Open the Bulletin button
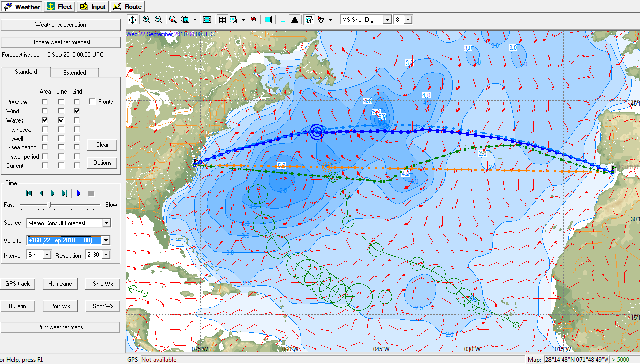640x364 pixels. coord(18,306)
